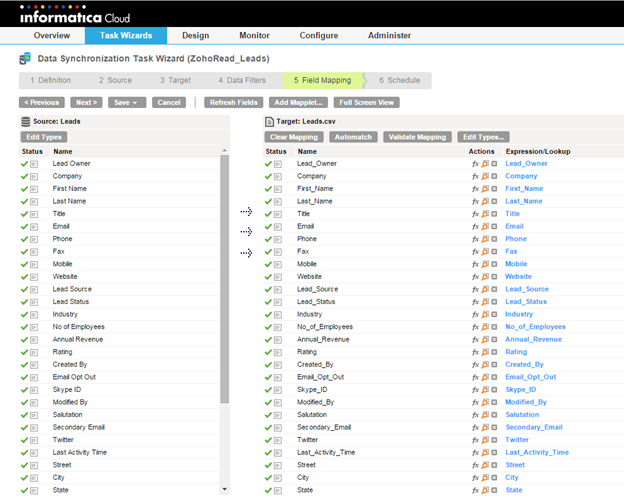Click Refresh Fields button
626x499 pixels.
[234, 103]
